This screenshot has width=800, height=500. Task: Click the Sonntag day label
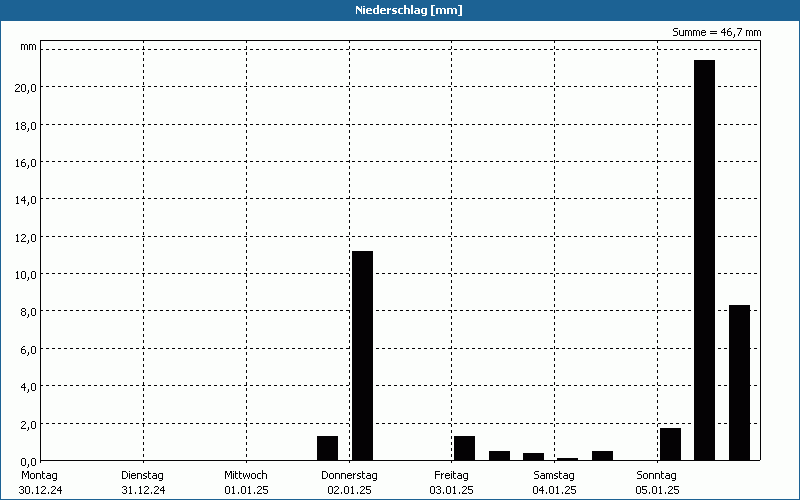(x=656, y=476)
